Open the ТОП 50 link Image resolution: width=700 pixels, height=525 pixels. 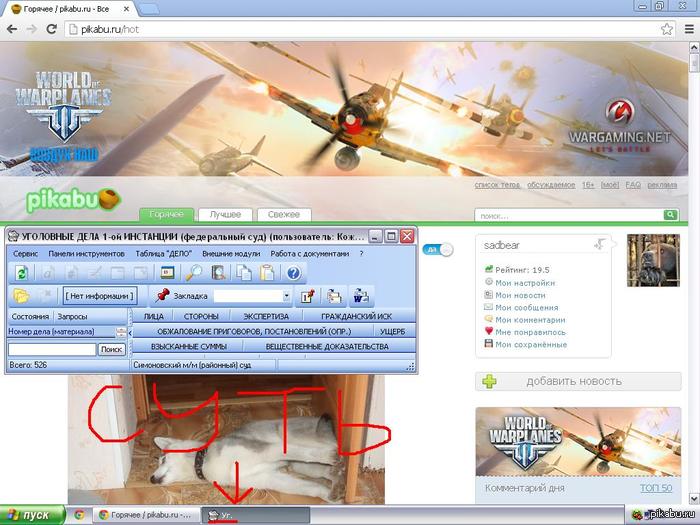[656, 488]
